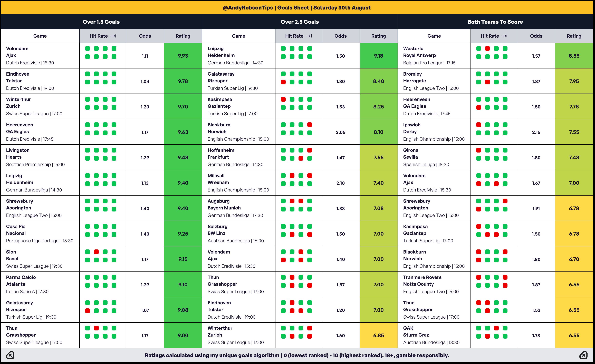Screen dimensions: 595x364
Task: Click odds 1.57 for Thun Grasshopper Over 2.5
Action: [x=340, y=285]
